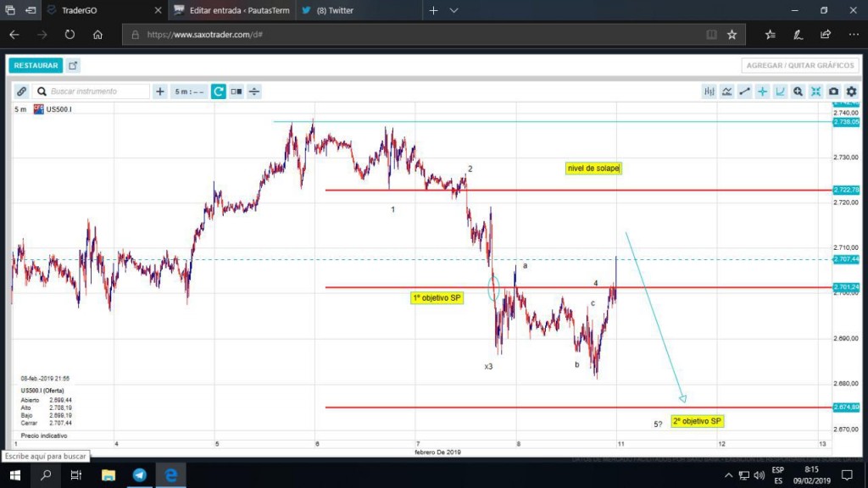Switch to the Editar entrada PautasTerm tab
This screenshot has width=868, height=488.
point(232,10)
